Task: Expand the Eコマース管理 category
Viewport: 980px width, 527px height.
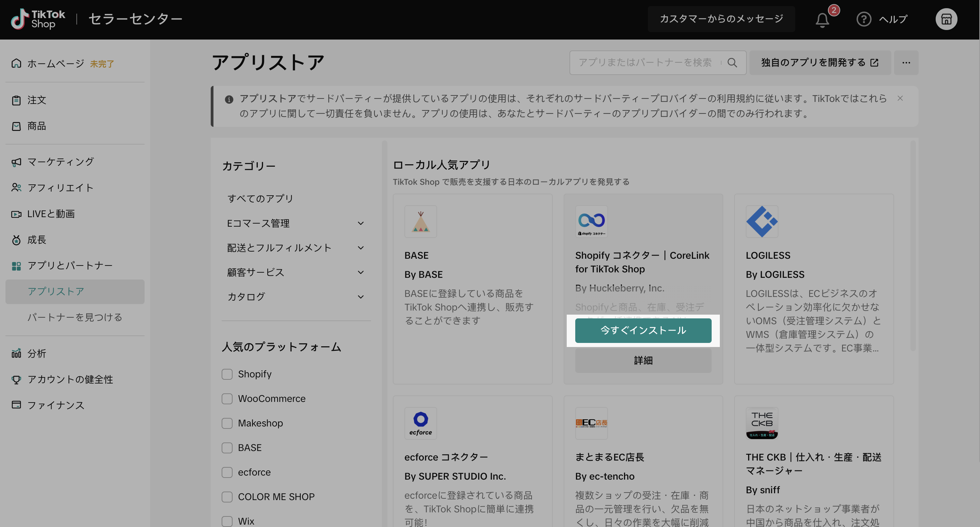Action: (x=361, y=223)
